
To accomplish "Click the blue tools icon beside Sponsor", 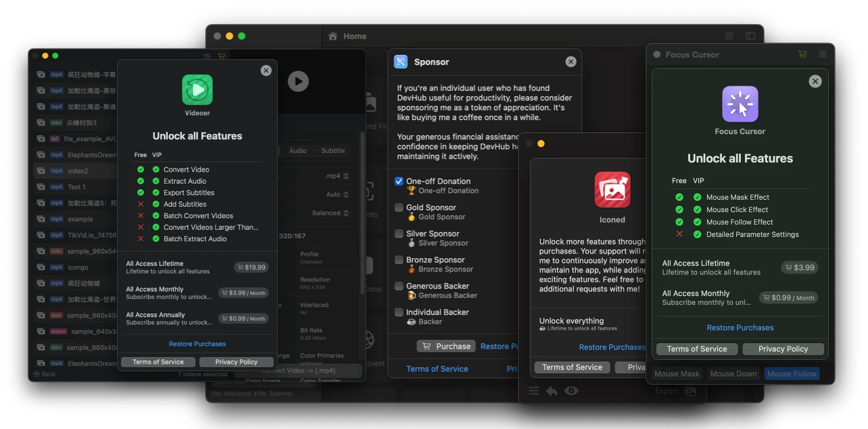I will [401, 61].
